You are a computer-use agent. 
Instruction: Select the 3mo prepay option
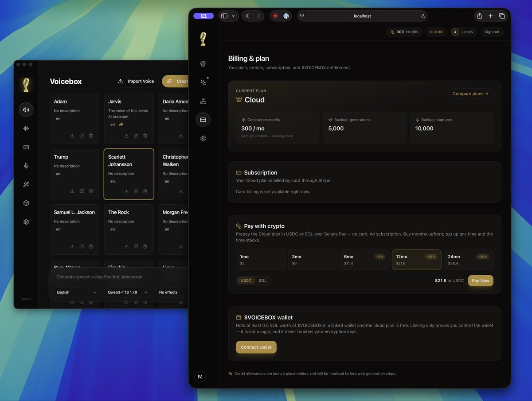(x=313, y=260)
